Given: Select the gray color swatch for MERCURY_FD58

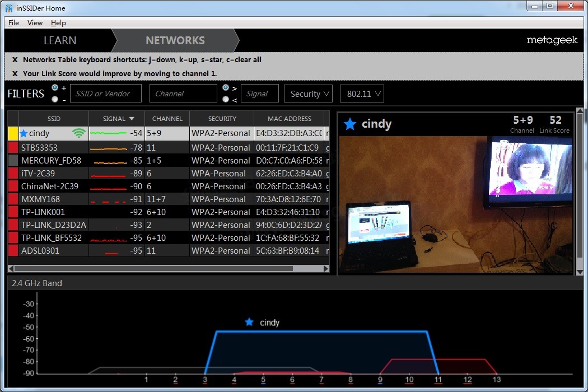Looking at the screenshot, I should click(x=13, y=161).
